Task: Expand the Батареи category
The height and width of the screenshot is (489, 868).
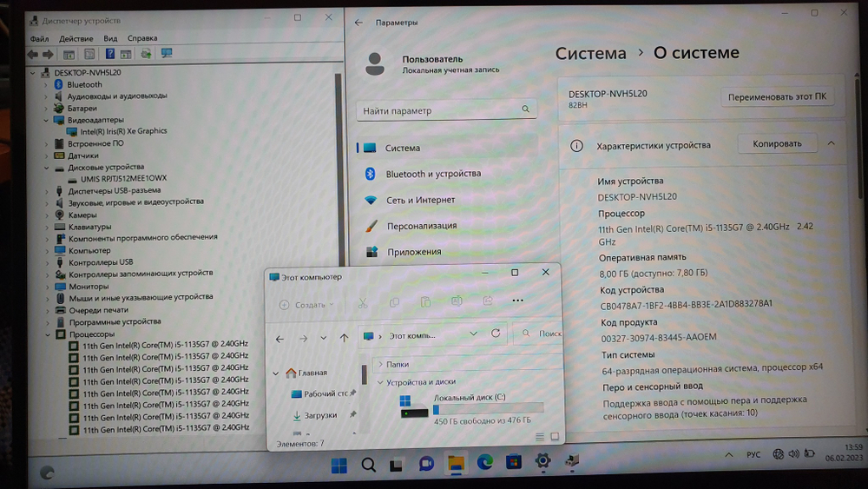Action: (46, 109)
